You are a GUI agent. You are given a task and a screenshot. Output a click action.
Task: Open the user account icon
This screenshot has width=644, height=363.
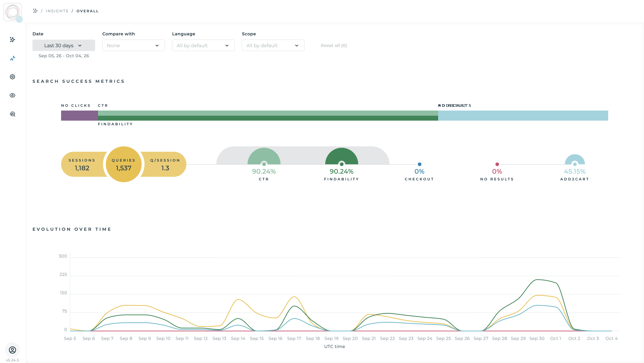tap(13, 350)
